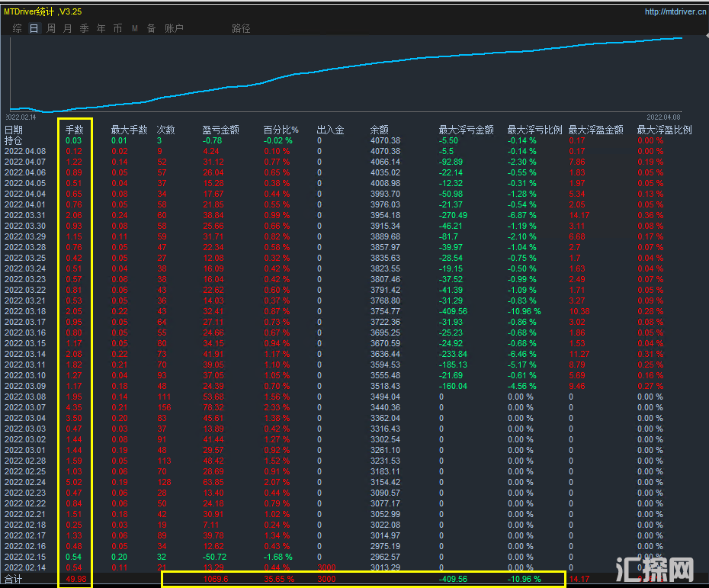Switch to the 月 monthly tab
Image resolution: width=709 pixels, height=588 pixels.
tap(67, 28)
